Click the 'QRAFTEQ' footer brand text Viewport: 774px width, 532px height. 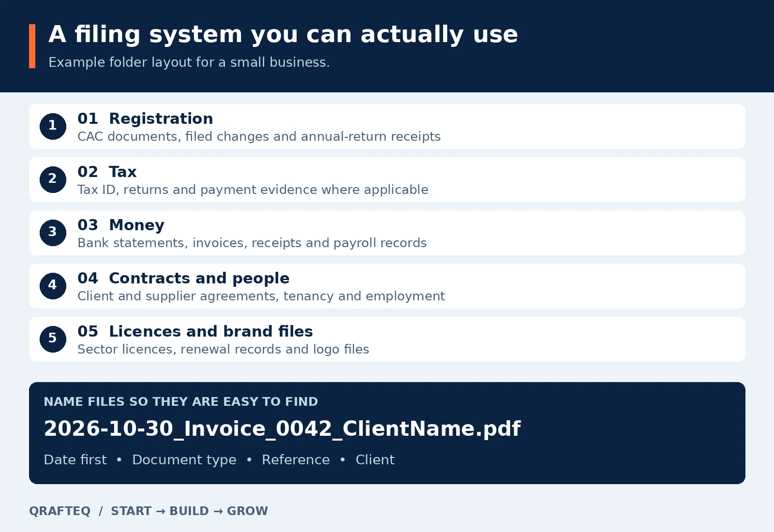point(60,511)
